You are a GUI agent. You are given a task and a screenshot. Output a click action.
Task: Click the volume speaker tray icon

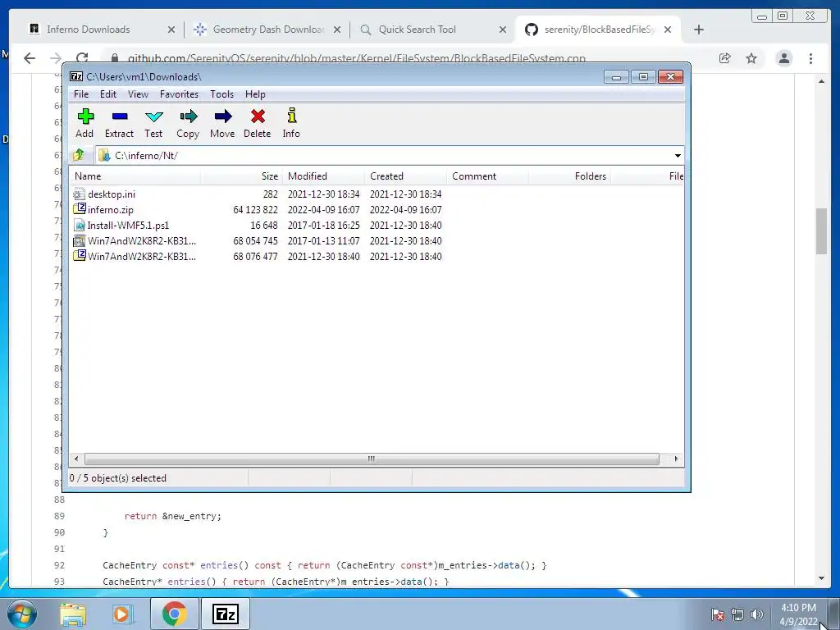point(757,614)
